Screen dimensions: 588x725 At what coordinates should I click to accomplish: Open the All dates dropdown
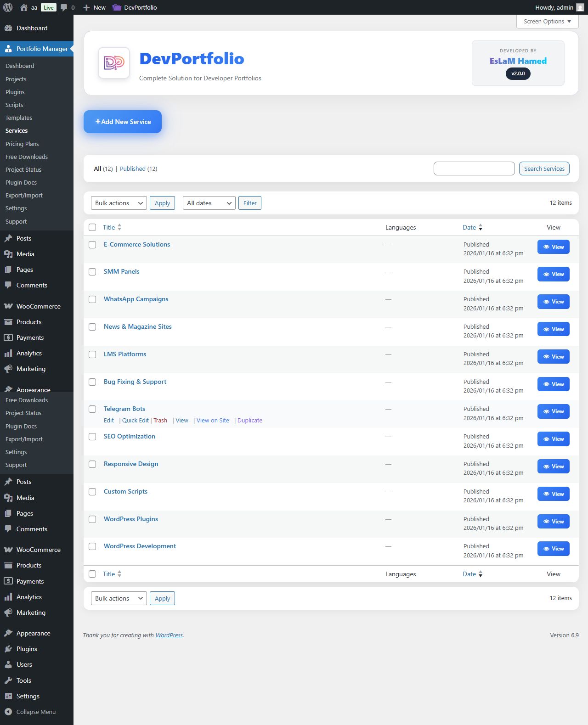coord(209,203)
